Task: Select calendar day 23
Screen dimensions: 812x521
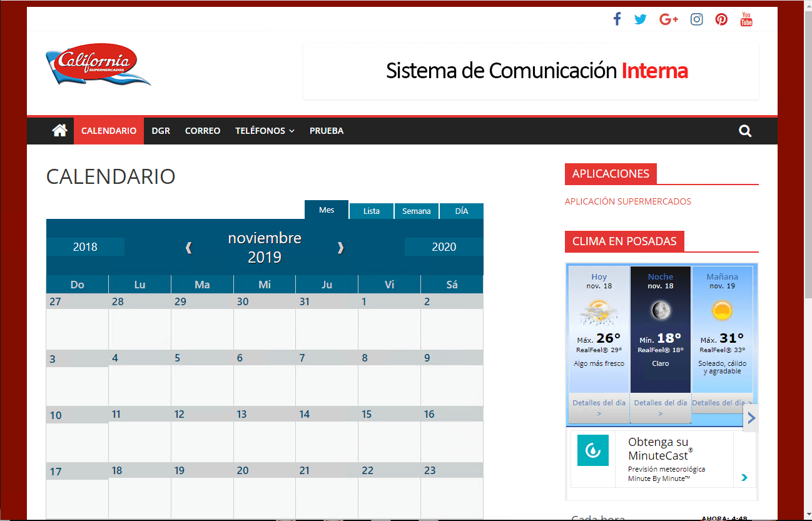Action: 430,470
